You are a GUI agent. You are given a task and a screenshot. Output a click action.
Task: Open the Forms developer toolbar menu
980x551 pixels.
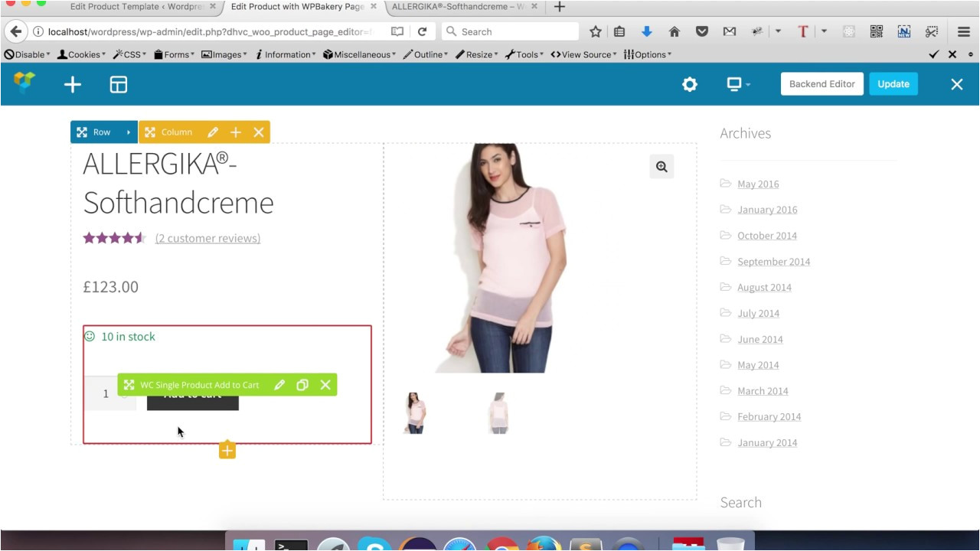(x=174, y=54)
